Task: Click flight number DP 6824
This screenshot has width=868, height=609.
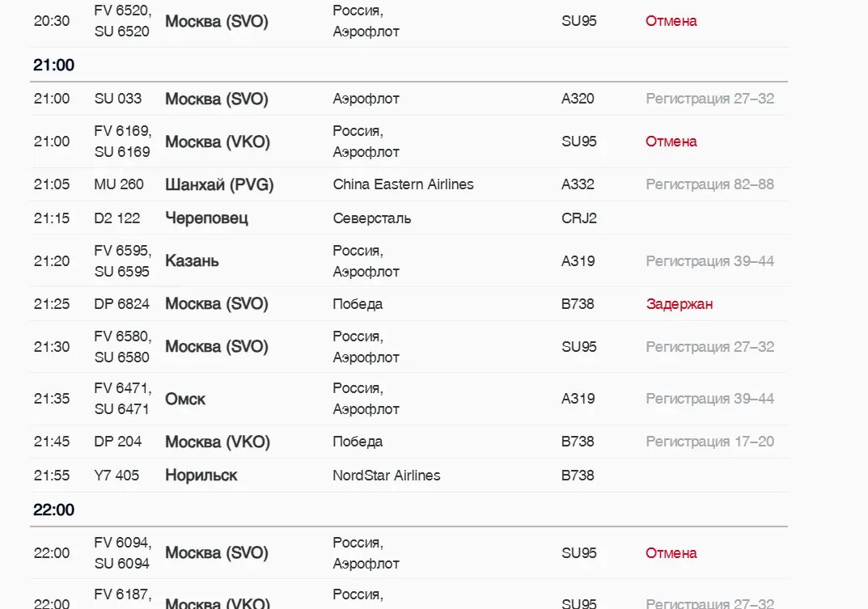Action: pyautogui.click(x=122, y=304)
